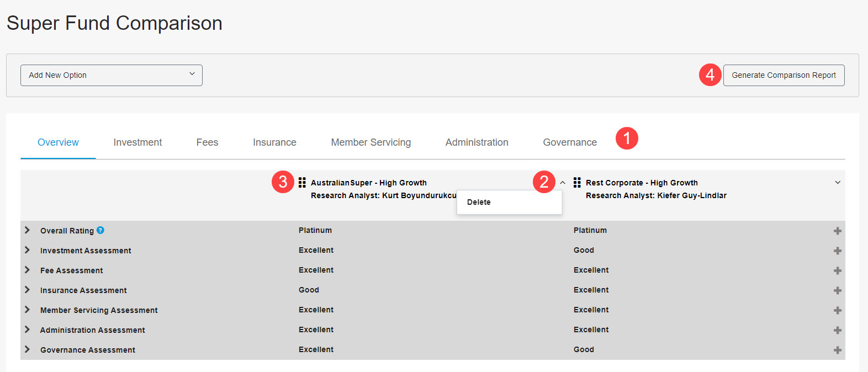Click AustralianSuper Platinum overall rating value

[315, 230]
